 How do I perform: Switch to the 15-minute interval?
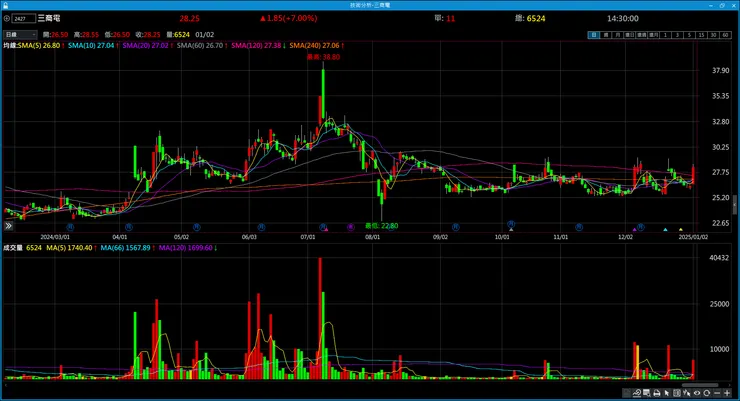click(701, 35)
